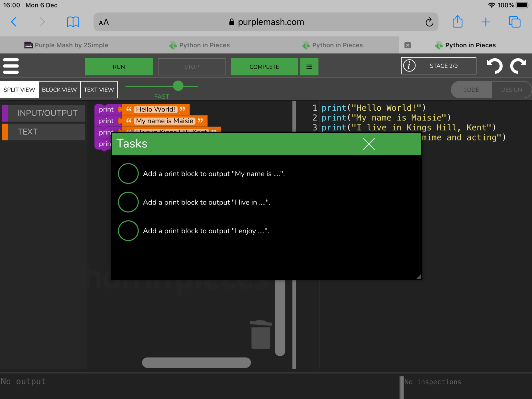The image size is (532, 399).
Task: Click the workspace horizontal scrollbar
Action: [196, 362]
